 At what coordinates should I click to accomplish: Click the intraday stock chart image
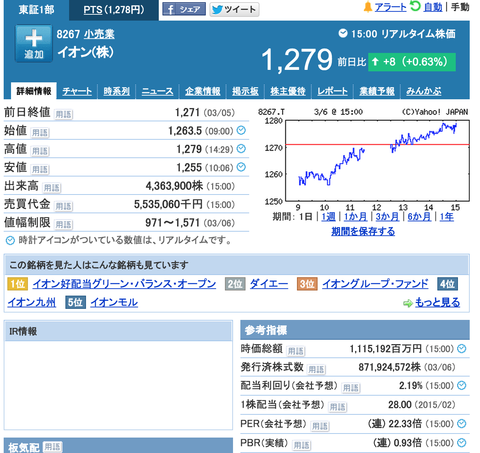[x=363, y=159]
